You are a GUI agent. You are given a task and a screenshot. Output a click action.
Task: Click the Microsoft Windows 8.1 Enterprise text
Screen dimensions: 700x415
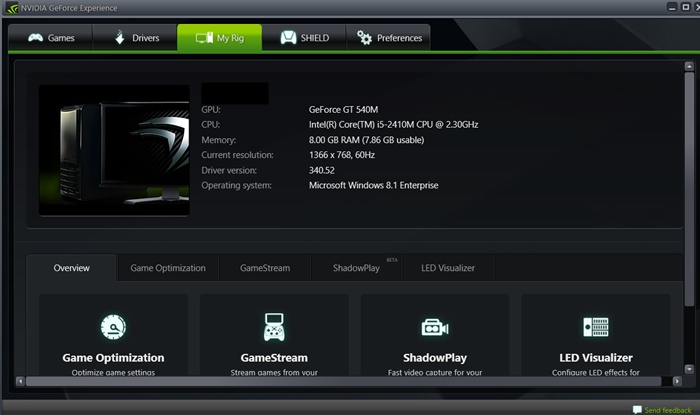[x=373, y=185]
